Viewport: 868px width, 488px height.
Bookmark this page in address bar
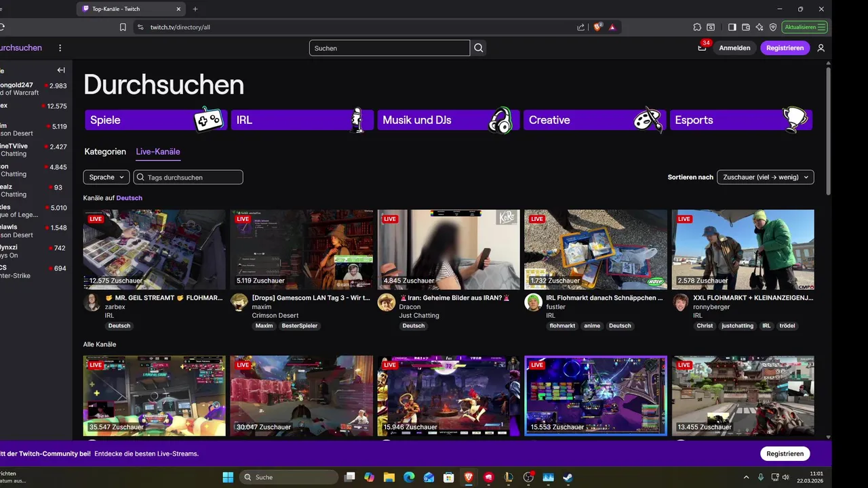click(123, 27)
